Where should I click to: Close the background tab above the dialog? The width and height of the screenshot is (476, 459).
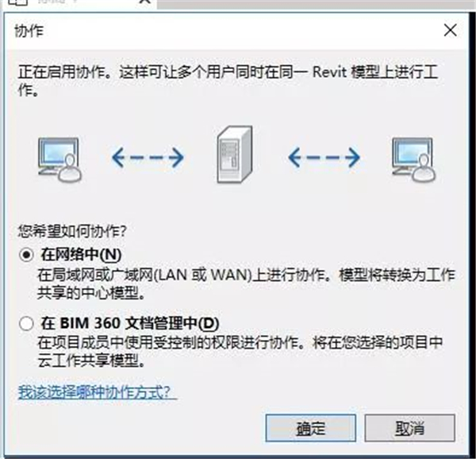point(146,2)
